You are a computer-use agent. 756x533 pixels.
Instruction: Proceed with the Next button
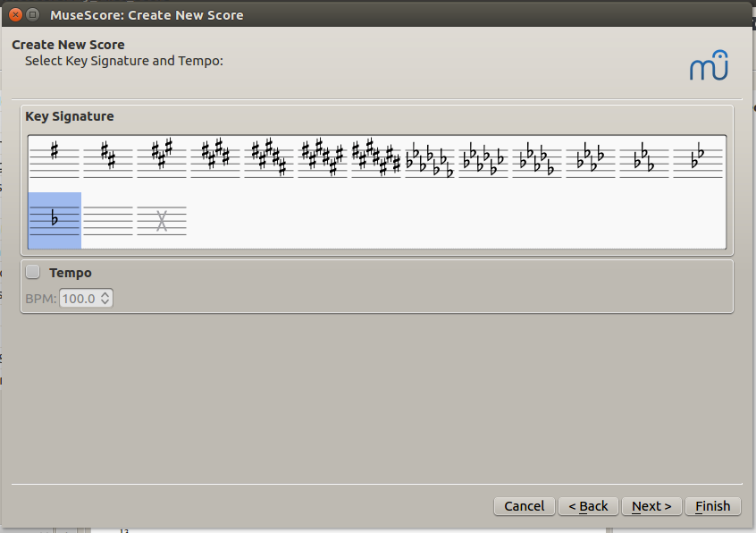651,506
